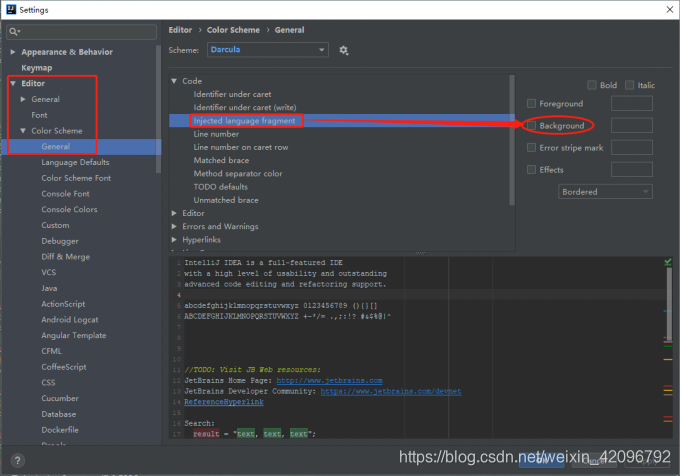Click the Foreground color swatch
Screen dimensions: 681x476
tap(631, 103)
